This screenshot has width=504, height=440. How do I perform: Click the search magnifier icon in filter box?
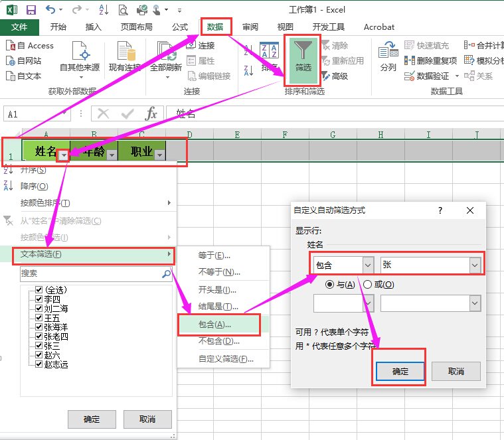166,273
